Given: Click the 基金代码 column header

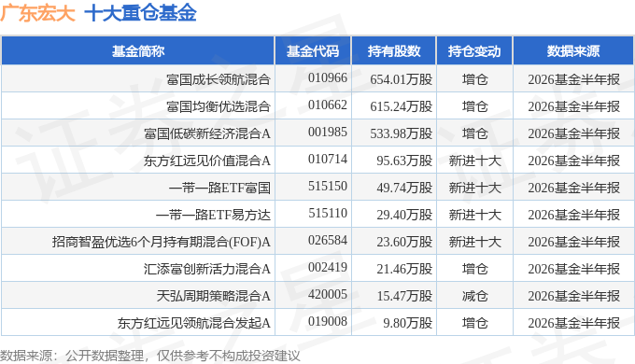Looking at the screenshot, I should pos(313,51).
